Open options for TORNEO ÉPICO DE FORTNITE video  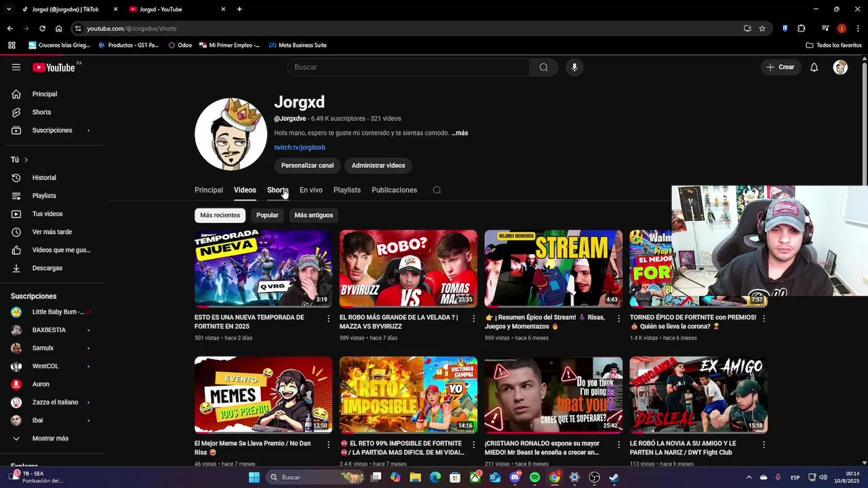click(764, 319)
